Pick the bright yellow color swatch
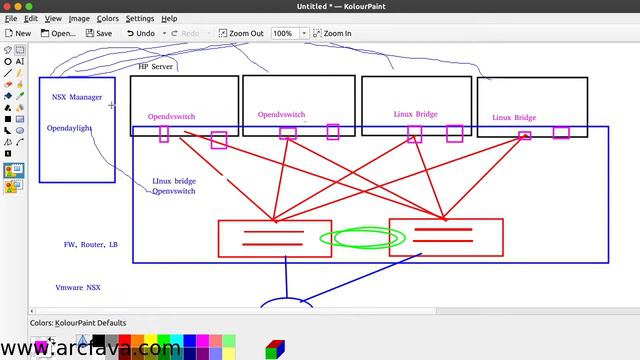 point(151,341)
